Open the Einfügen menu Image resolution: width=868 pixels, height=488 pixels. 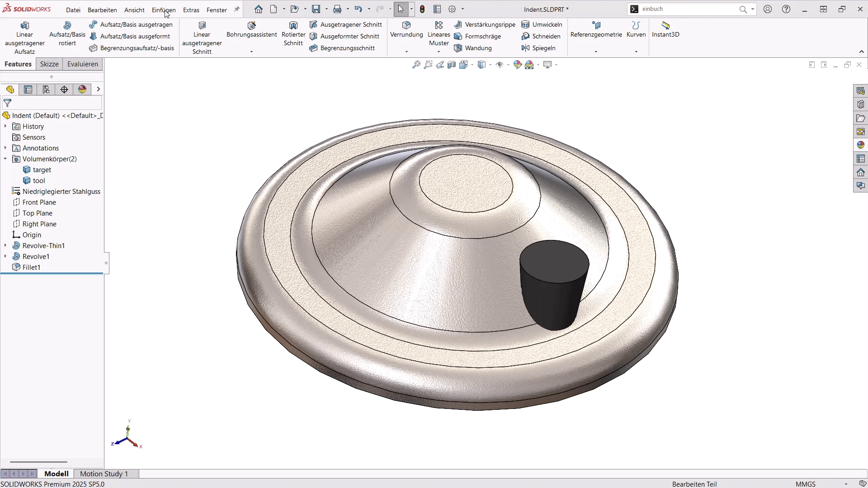(163, 9)
